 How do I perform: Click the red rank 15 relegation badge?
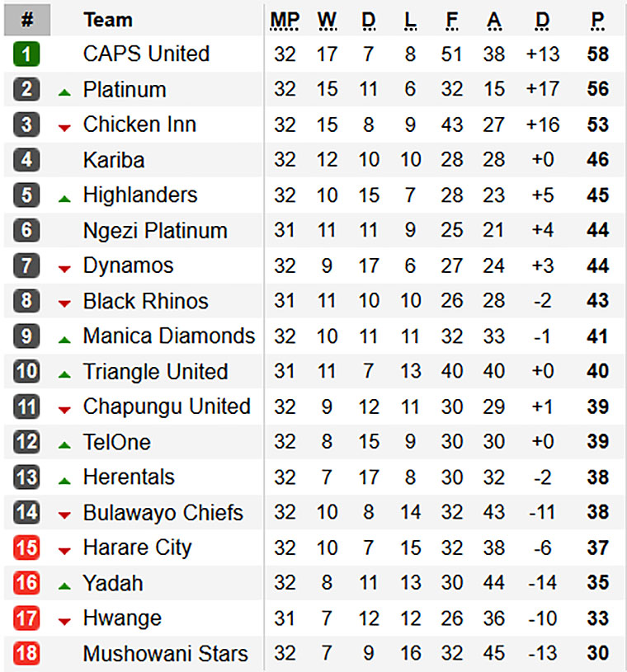26,547
